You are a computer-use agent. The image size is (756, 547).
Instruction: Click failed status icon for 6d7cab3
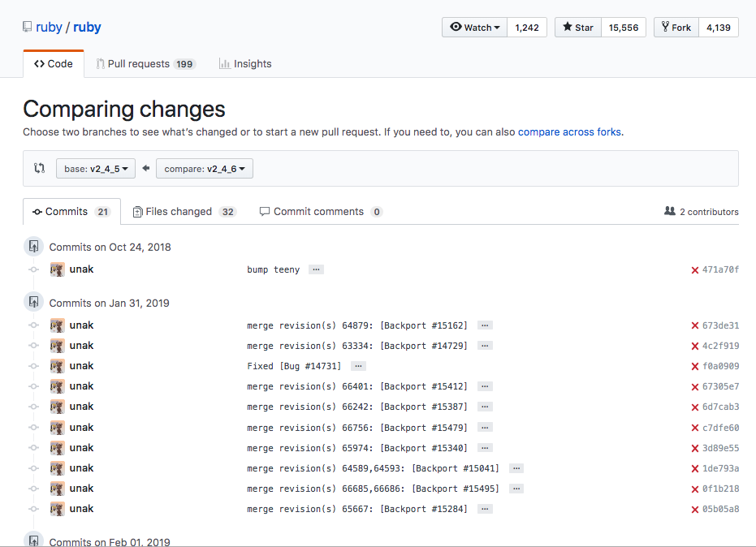695,407
